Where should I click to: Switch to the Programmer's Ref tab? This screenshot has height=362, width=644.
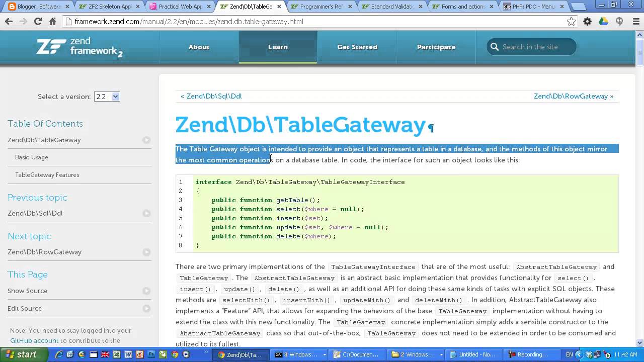click(322, 7)
